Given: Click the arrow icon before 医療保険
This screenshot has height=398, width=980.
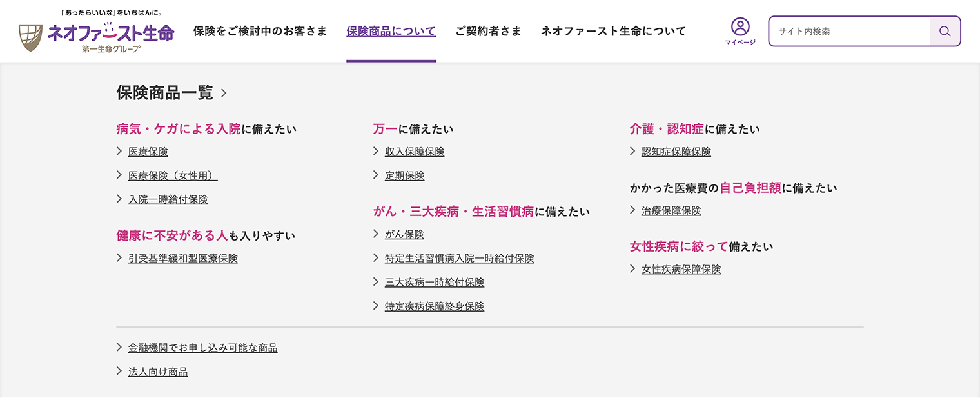Looking at the screenshot, I should point(119,152).
